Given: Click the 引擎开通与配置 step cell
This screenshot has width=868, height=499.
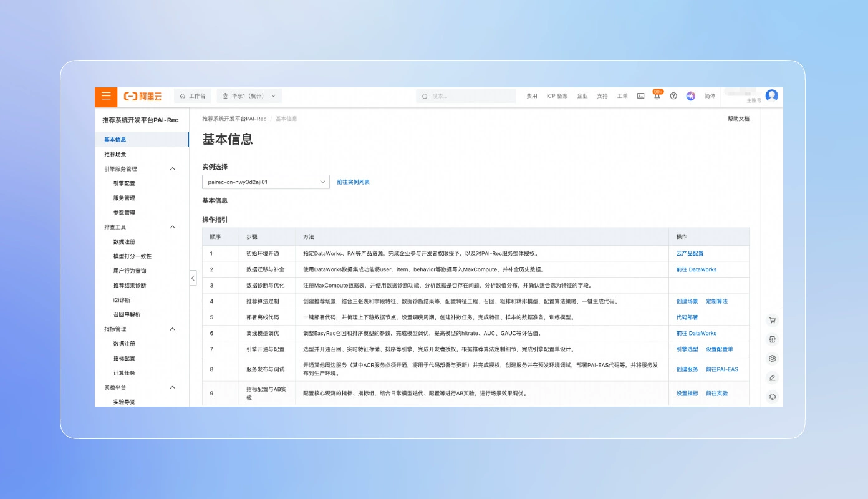Looking at the screenshot, I should click(x=268, y=349).
